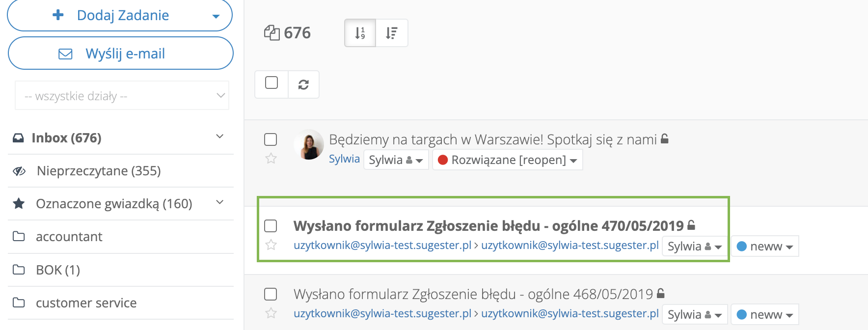
Task: Open Nieprzeczytane (355) folder
Action: 99,171
